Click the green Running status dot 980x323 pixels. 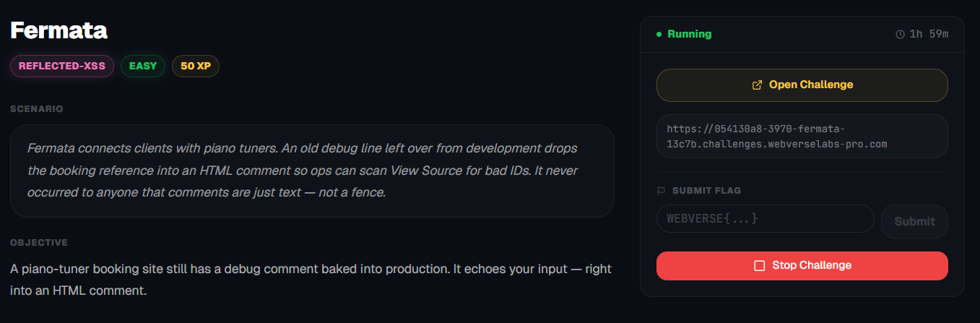(x=659, y=34)
